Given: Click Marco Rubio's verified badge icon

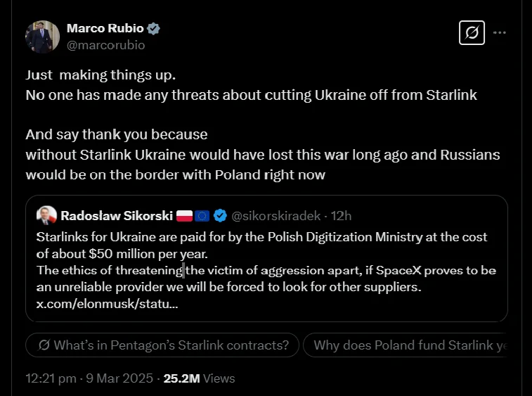Looking at the screenshot, I should (153, 29).
